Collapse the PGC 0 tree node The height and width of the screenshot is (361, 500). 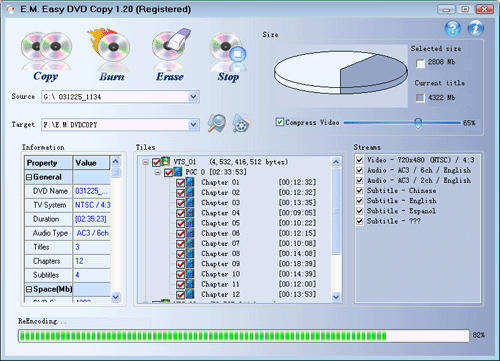pyautogui.click(x=157, y=172)
